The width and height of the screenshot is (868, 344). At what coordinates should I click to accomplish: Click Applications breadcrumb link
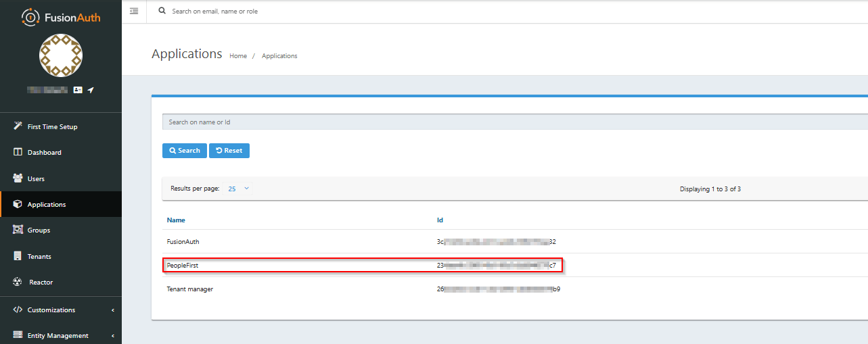(279, 56)
